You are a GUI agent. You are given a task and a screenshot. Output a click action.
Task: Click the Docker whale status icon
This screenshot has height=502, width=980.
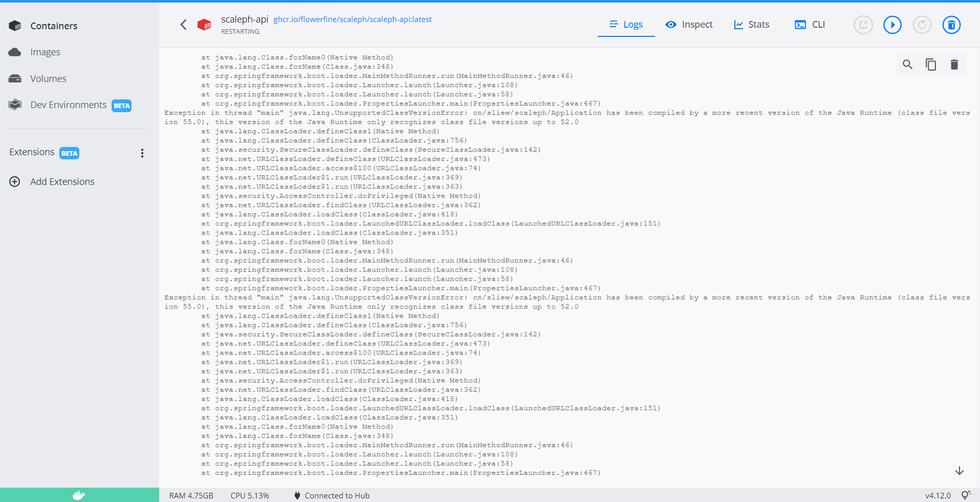click(78, 495)
